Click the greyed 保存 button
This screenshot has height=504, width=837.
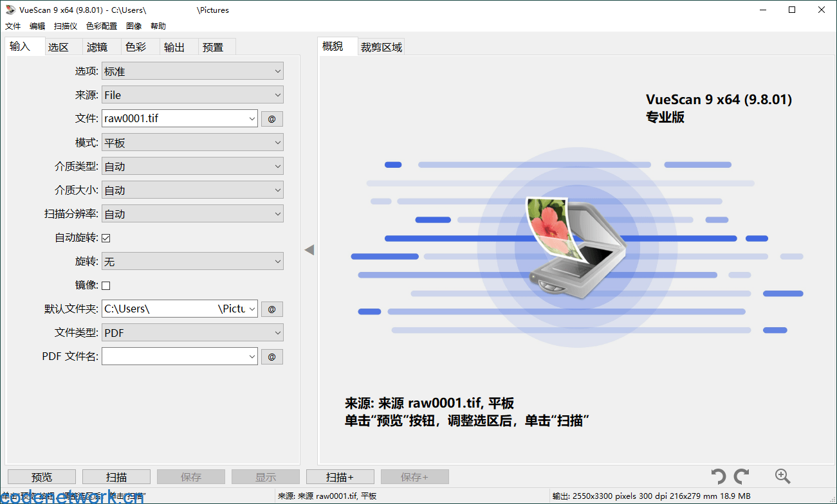[x=191, y=477]
